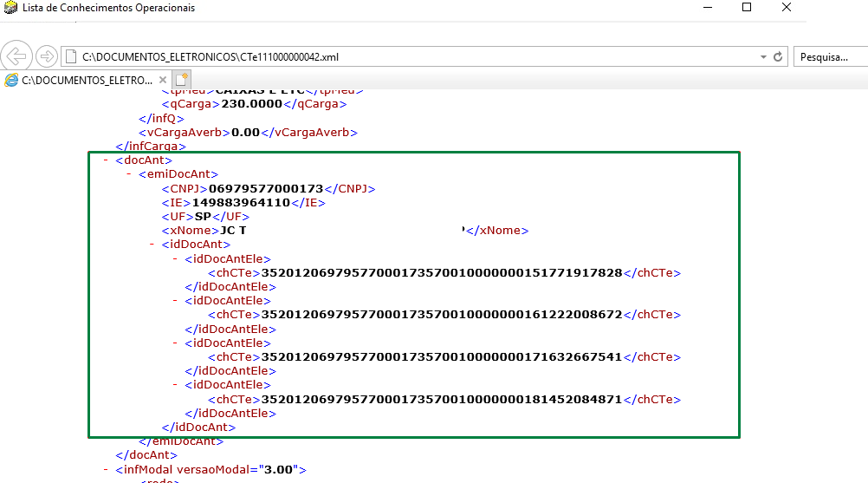
Task: Collapse idDocAntEle with chCTe ending 2008672
Action: 175,301
